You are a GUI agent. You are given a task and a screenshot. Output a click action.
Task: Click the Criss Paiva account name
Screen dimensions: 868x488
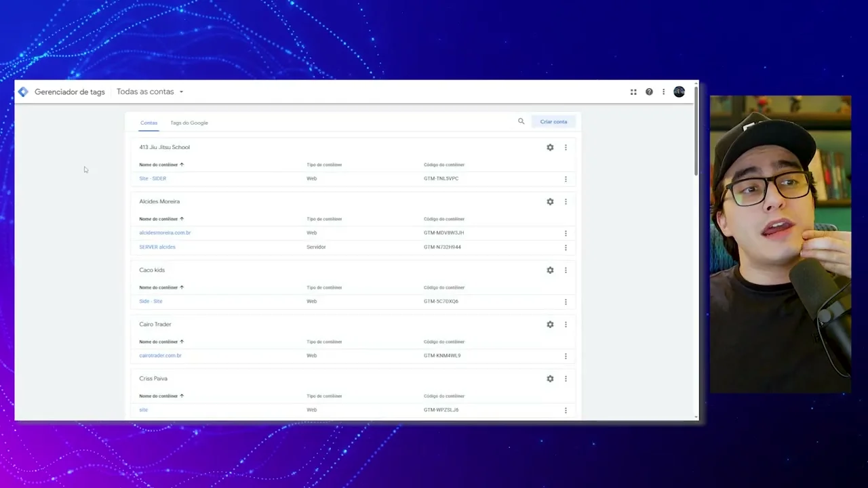click(x=153, y=378)
